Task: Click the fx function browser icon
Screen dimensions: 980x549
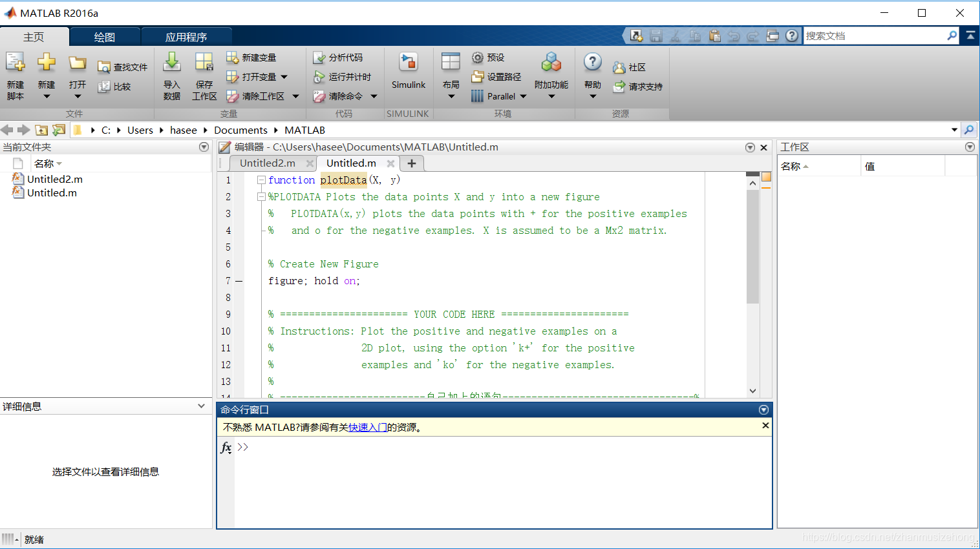Action: coord(226,448)
